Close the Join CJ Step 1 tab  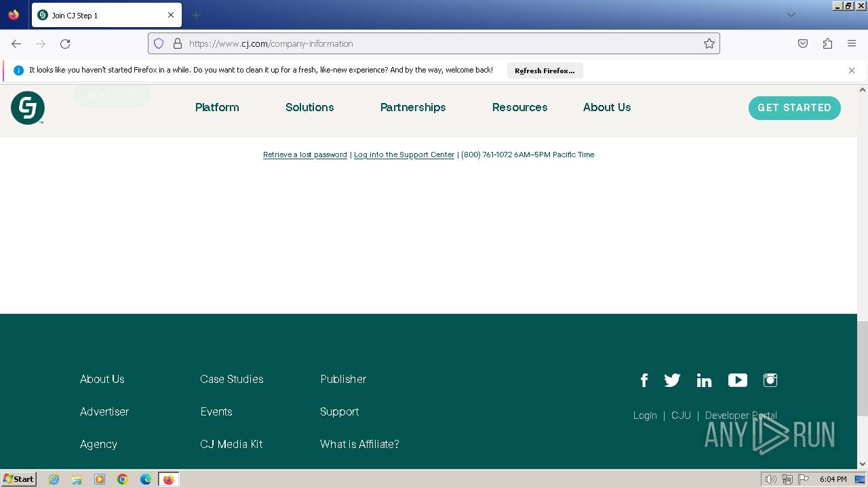(171, 15)
